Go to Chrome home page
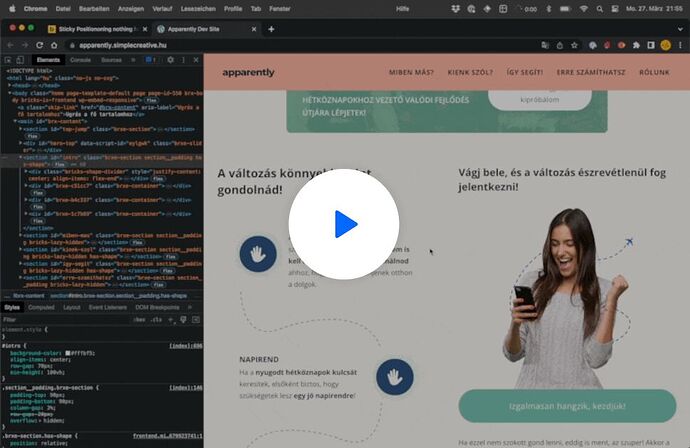The height and width of the screenshot is (448, 690). (54, 45)
